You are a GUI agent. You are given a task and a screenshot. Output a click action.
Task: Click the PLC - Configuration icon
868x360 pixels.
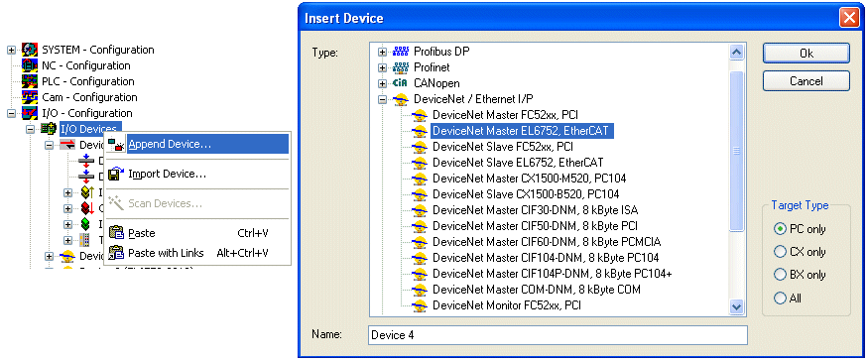pos(30,81)
